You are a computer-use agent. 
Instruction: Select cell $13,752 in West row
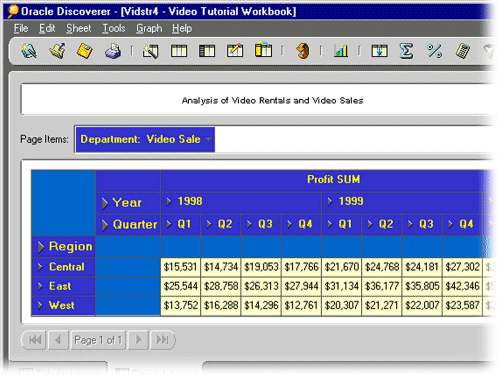[x=181, y=306]
